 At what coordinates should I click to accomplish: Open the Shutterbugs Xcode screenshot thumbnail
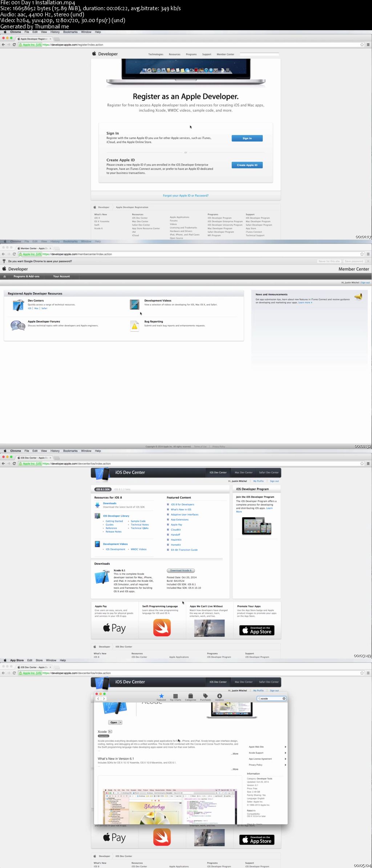pyautogui.click(x=169, y=807)
